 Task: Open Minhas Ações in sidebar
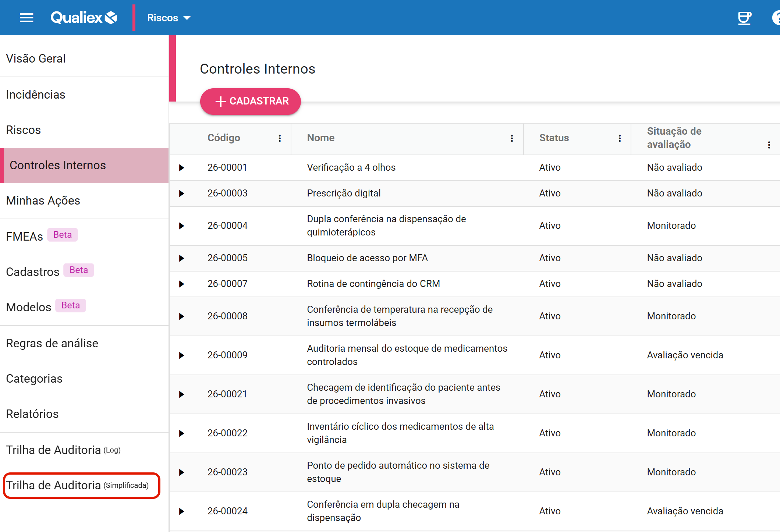pos(84,201)
